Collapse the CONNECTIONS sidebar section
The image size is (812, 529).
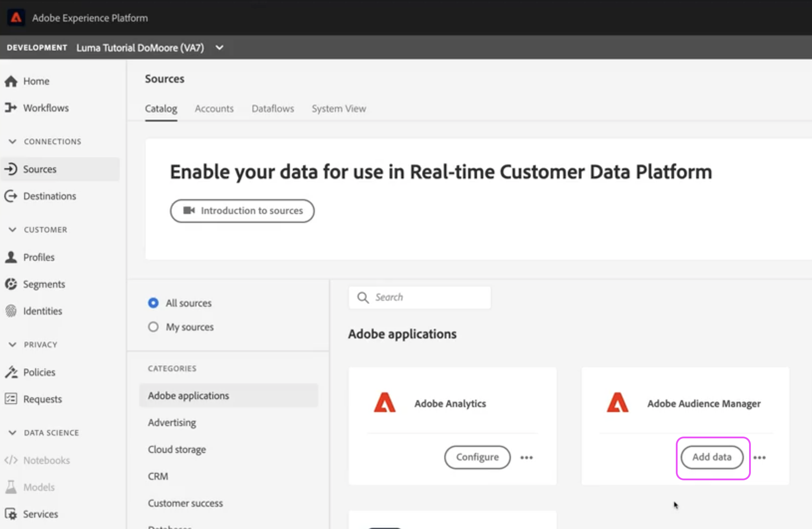[x=12, y=141]
